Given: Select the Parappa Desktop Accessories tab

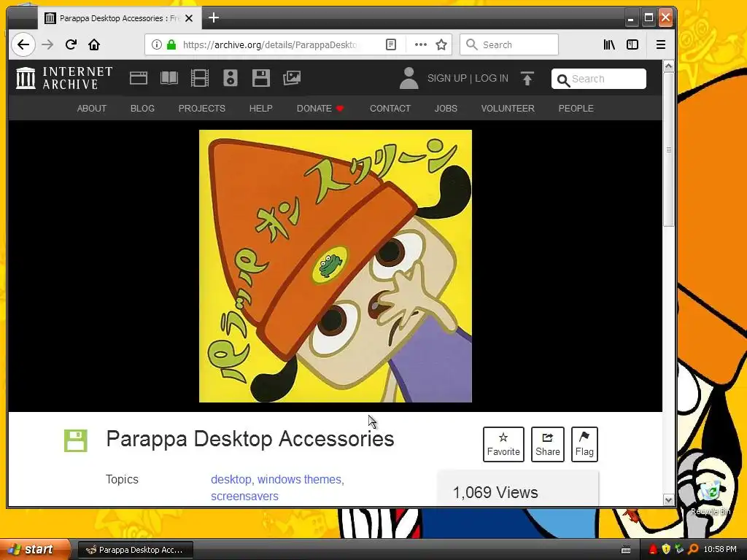Looking at the screenshot, I should coord(119,18).
